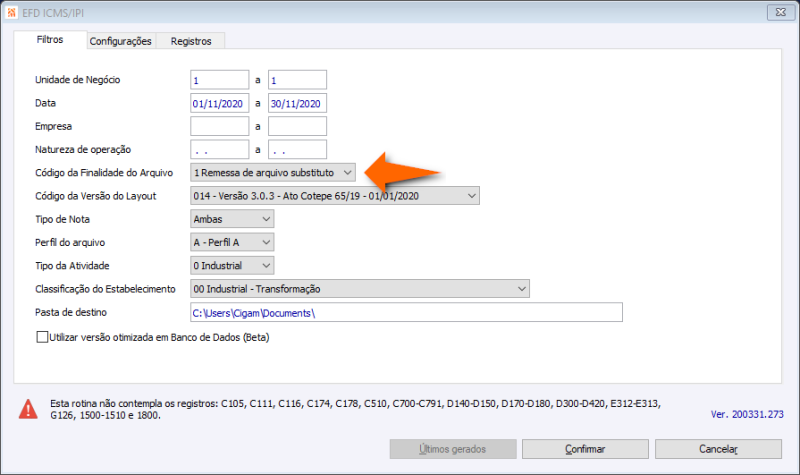Click the Confirmar button
Image resolution: width=800 pixels, height=475 pixels.
pos(585,449)
